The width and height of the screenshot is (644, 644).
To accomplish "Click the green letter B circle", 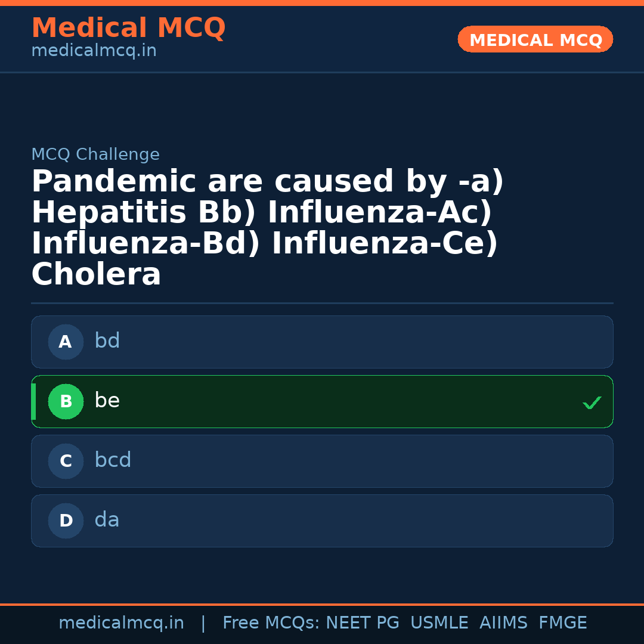I will click(x=66, y=402).
